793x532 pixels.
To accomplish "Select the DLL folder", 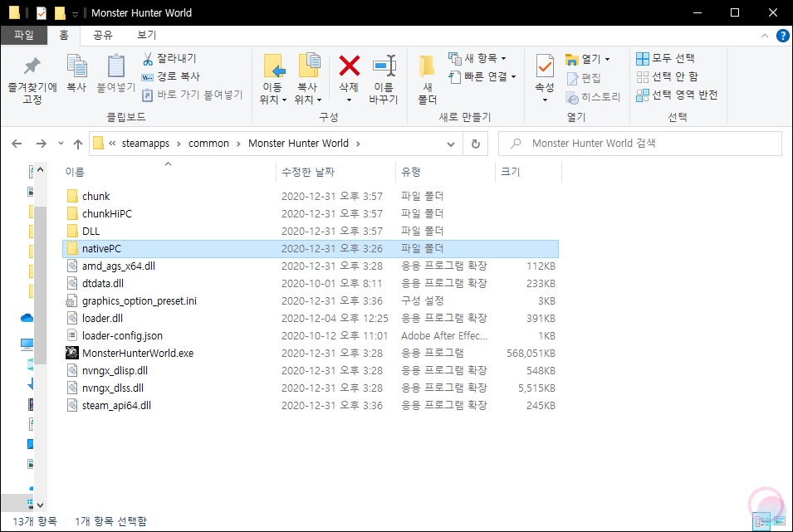I will click(311, 231).
